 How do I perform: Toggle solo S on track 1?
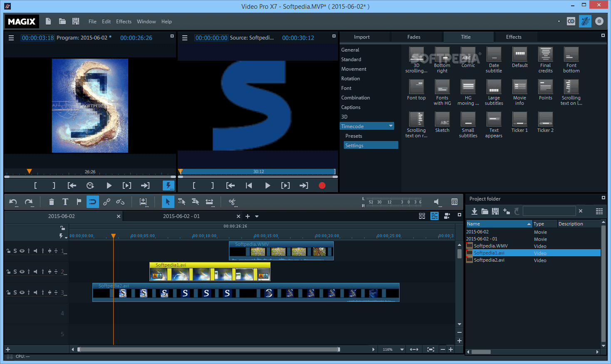15,251
